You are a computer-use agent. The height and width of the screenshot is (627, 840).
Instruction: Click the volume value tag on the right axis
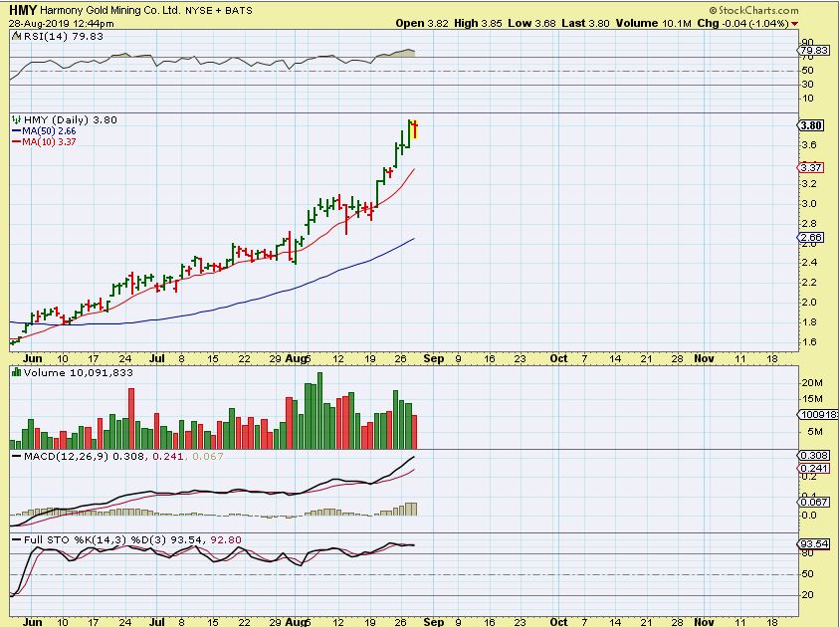point(818,414)
